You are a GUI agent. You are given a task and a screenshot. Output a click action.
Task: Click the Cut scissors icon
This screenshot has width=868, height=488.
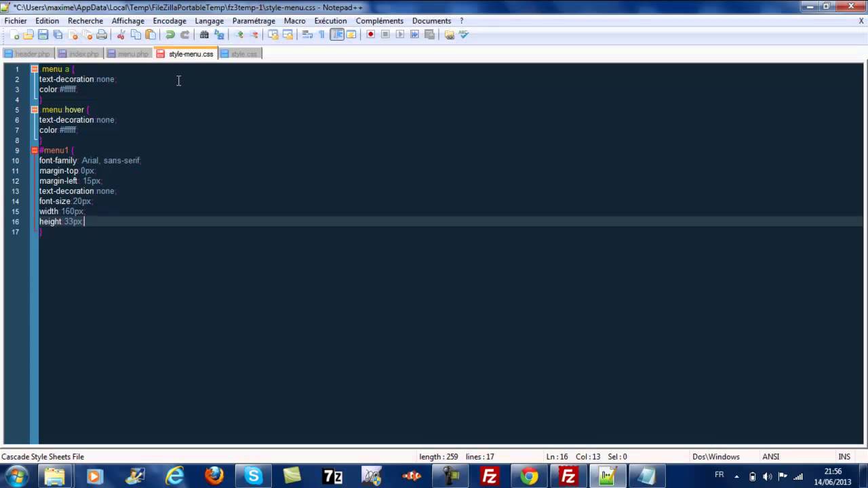pyautogui.click(x=121, y=35)
